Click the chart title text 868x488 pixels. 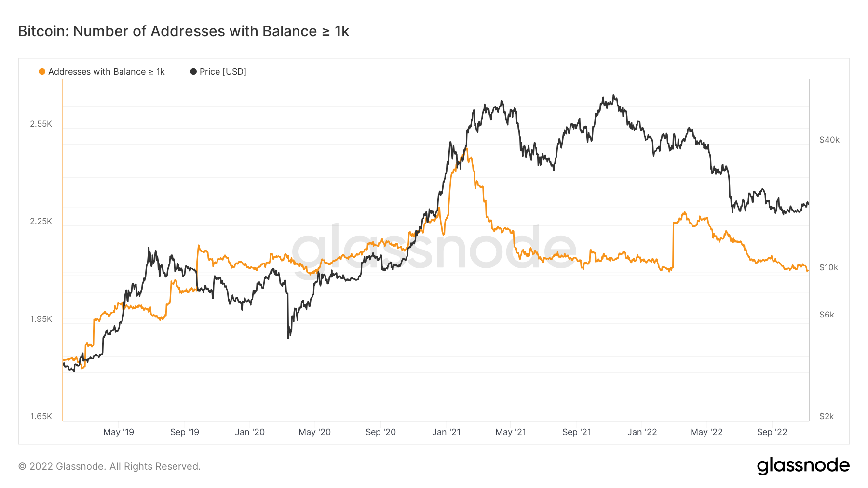(x=183, y=31)
